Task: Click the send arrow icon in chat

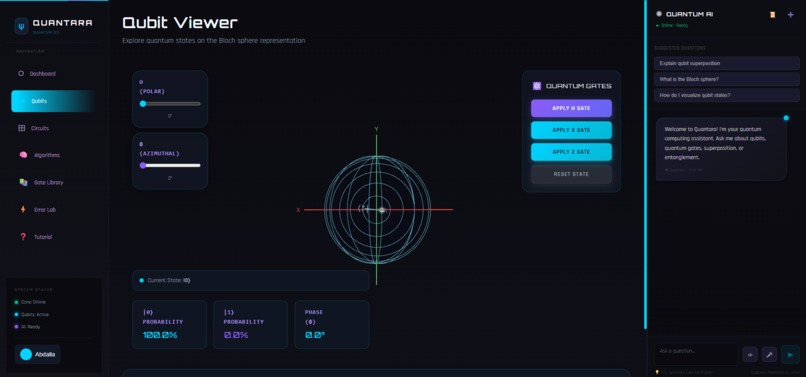Action: pos(790,354)
